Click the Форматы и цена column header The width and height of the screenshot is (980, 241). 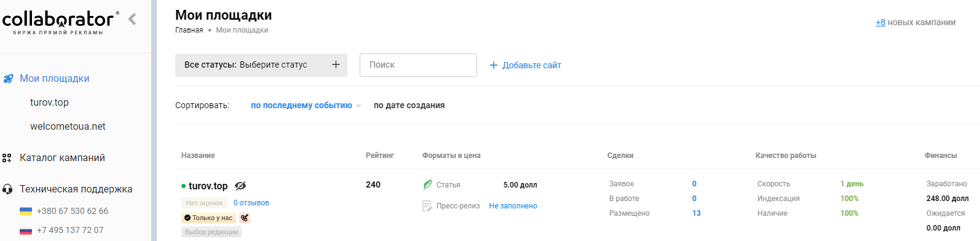[x=451, y=156]
